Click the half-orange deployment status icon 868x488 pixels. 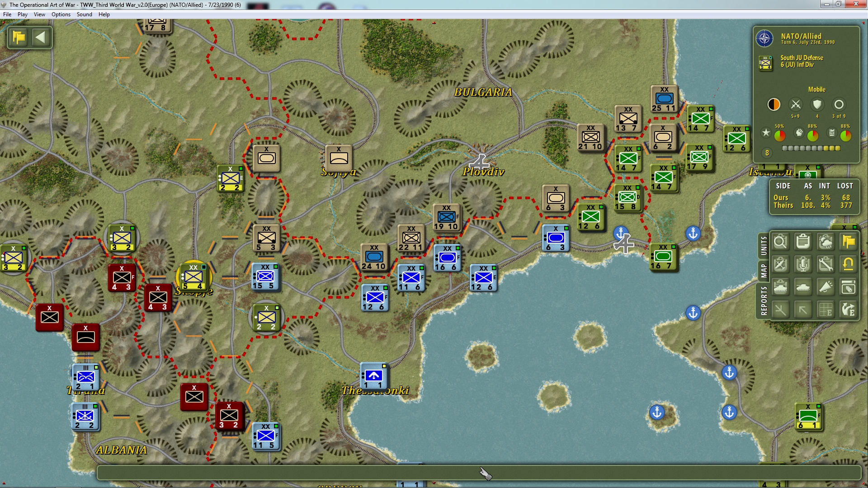point(774,104)
